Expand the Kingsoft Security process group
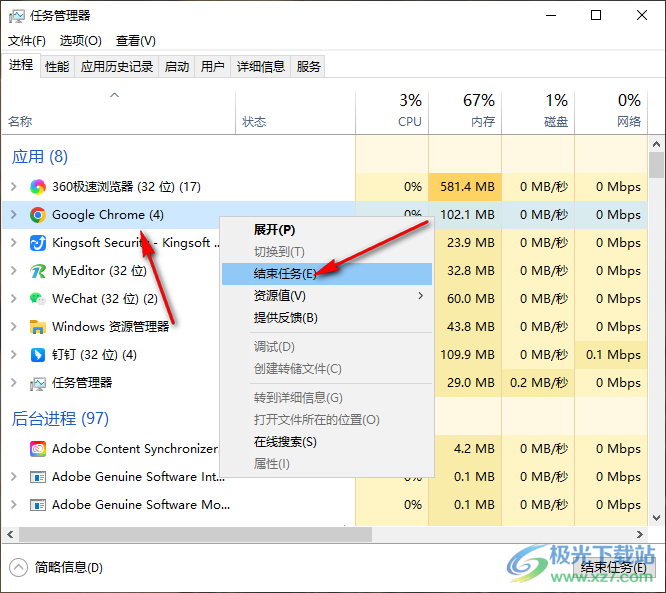 click(14, 243)
